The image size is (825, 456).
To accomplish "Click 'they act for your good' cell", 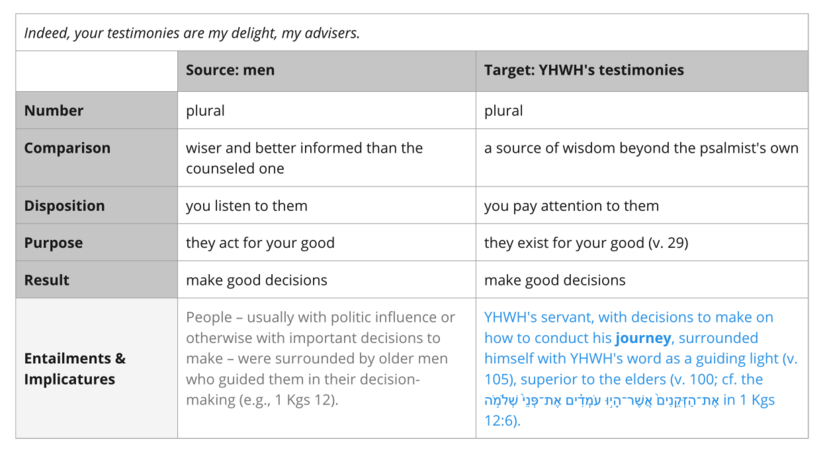I will [x=260, y=243].
